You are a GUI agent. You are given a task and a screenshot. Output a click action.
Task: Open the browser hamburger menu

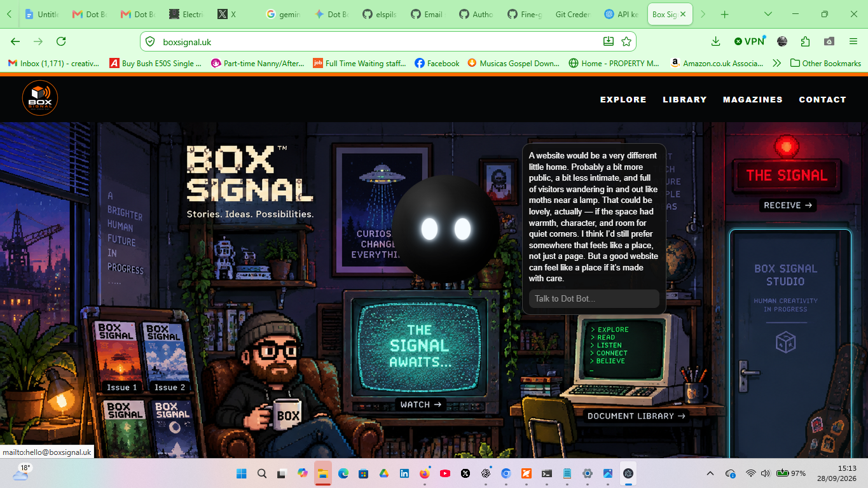853,41
